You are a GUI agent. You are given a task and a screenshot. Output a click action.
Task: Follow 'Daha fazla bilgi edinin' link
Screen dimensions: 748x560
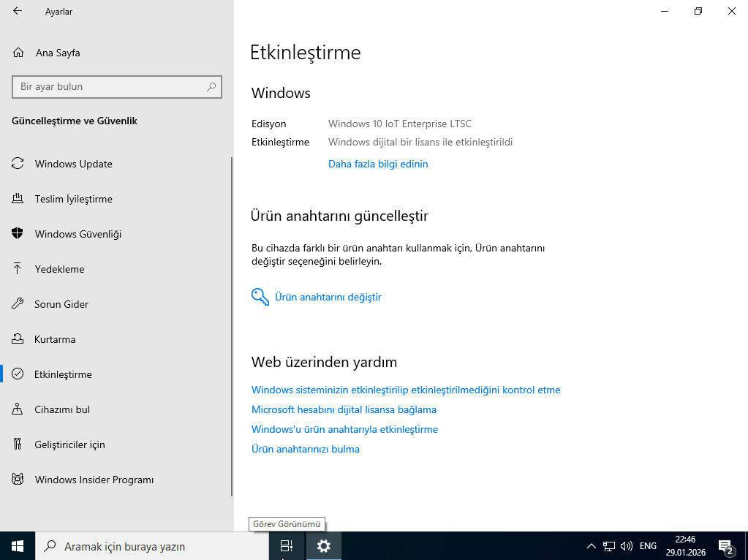378,164
